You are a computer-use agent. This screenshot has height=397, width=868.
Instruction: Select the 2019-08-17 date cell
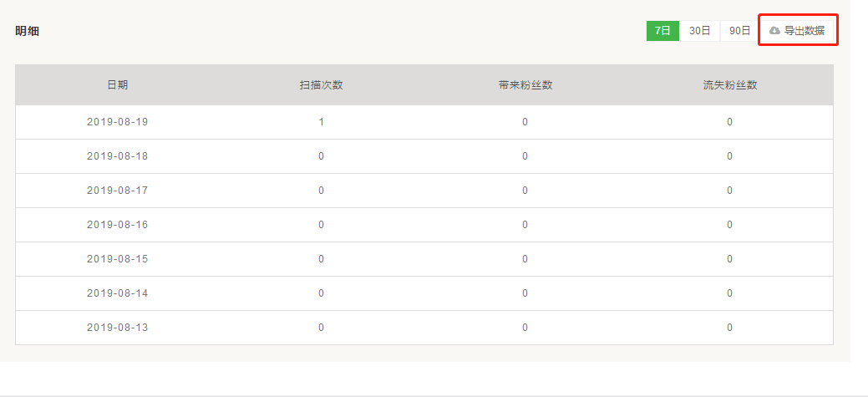point(117,191)
